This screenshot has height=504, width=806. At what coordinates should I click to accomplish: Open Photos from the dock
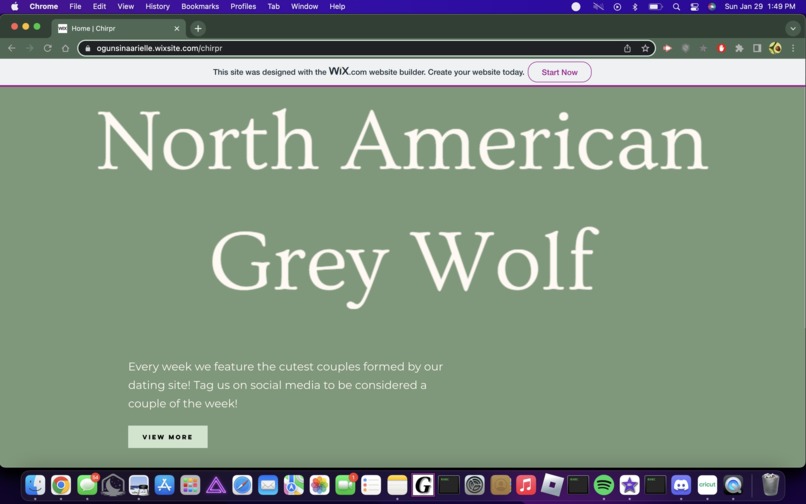tap(319, 484)
